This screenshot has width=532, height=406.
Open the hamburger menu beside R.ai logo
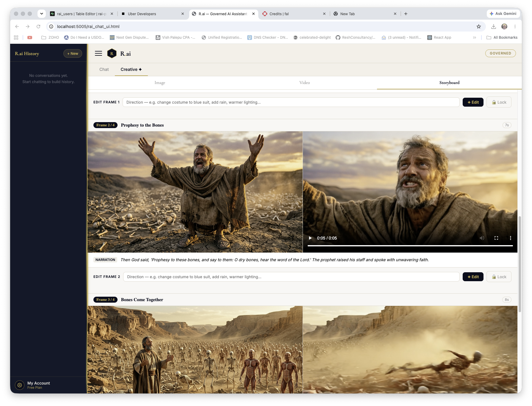point(98,53)
